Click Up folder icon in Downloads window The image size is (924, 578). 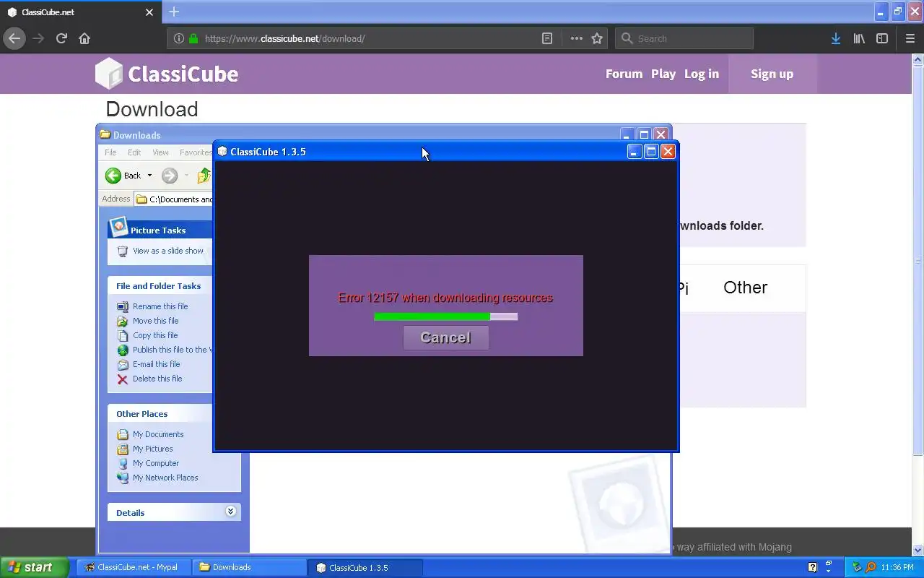[204, 176]
